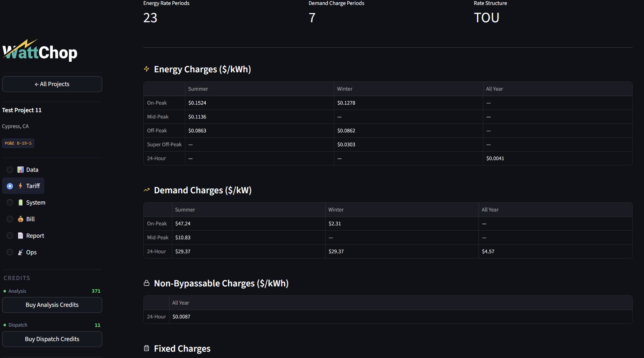Image resolution: width=644 pixels, height=358 pixels.
Task: Click the lock icon beside Non-Bypassable Charges
Action: coord(147,283)
